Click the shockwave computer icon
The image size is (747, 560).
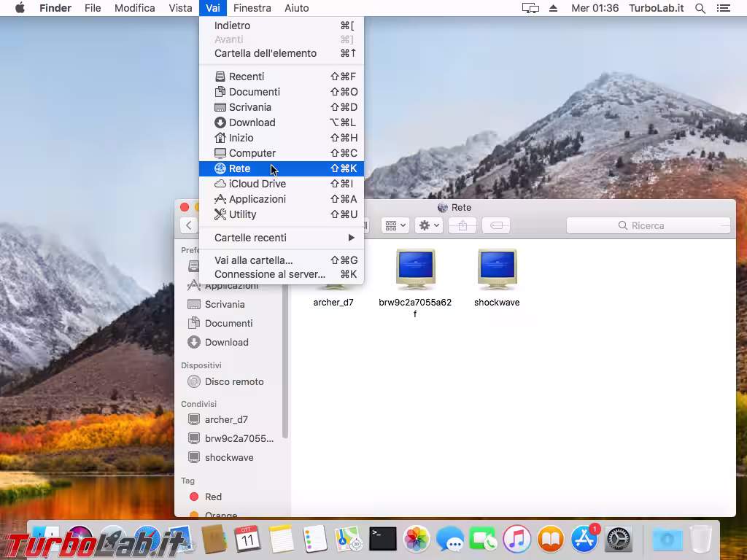pyautogui.click(x=497, y=270)
